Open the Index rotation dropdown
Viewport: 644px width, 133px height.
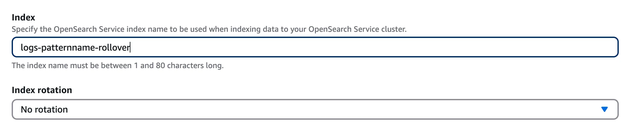point(315,109)
